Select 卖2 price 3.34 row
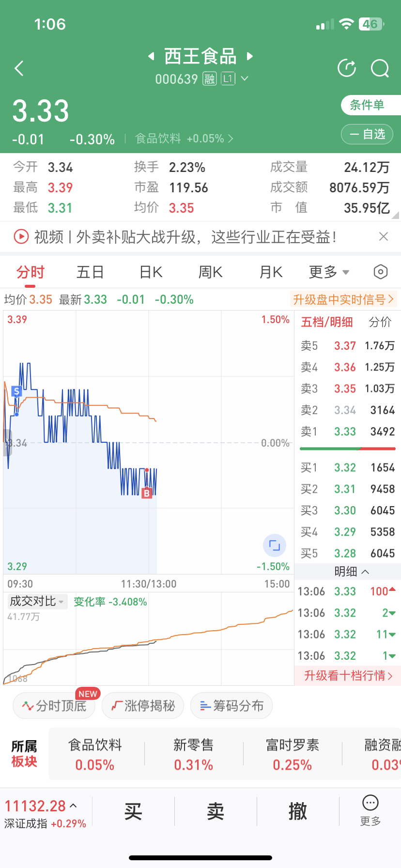401x868 pixels. 348,410
